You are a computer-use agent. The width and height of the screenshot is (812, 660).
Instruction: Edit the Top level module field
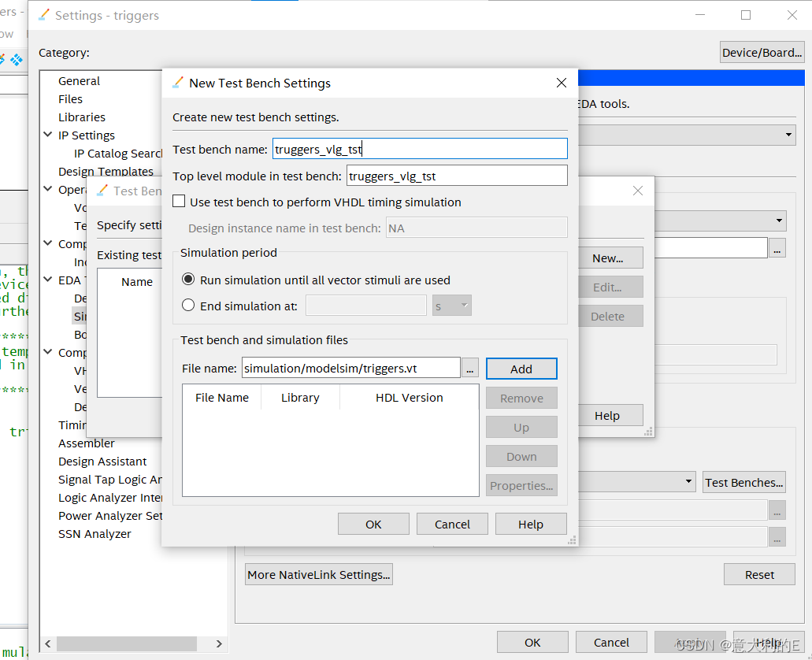pyautogui.click(x=457, y=176)
